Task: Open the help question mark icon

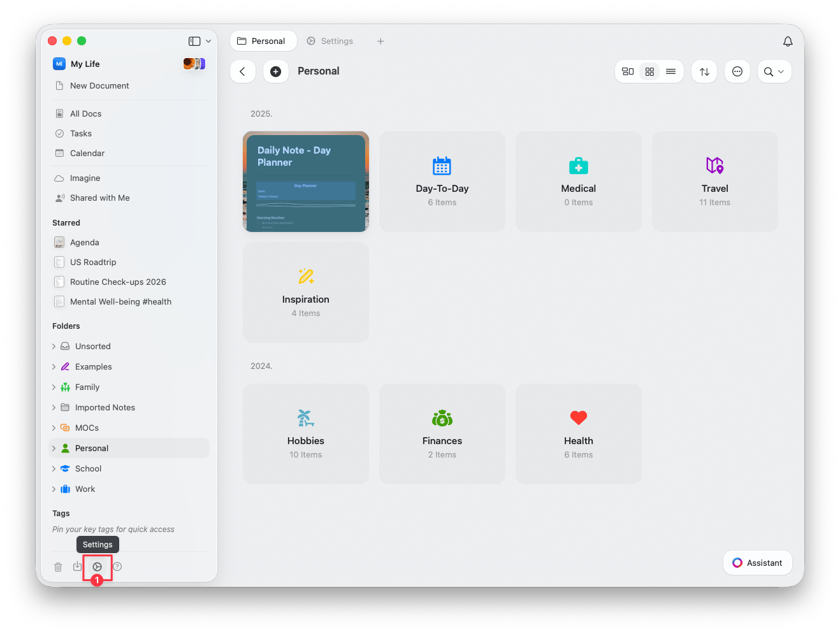Action: point(117,566)
